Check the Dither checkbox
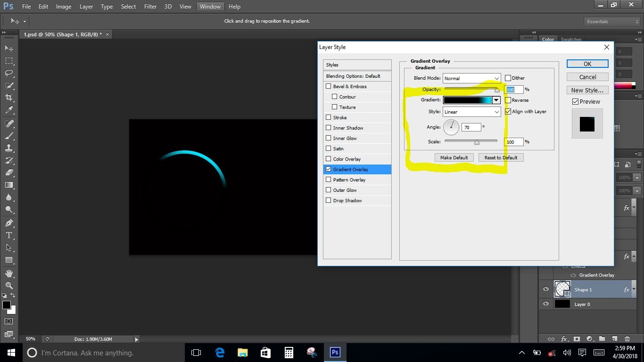 tap(508, 78)
